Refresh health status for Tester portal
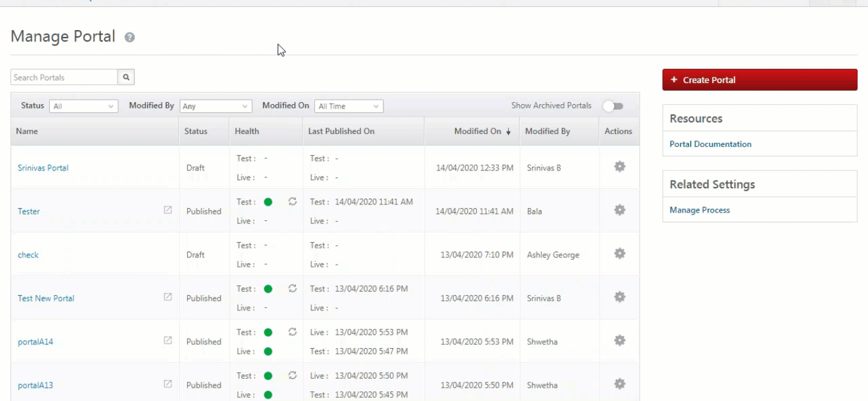 (293, 201)
